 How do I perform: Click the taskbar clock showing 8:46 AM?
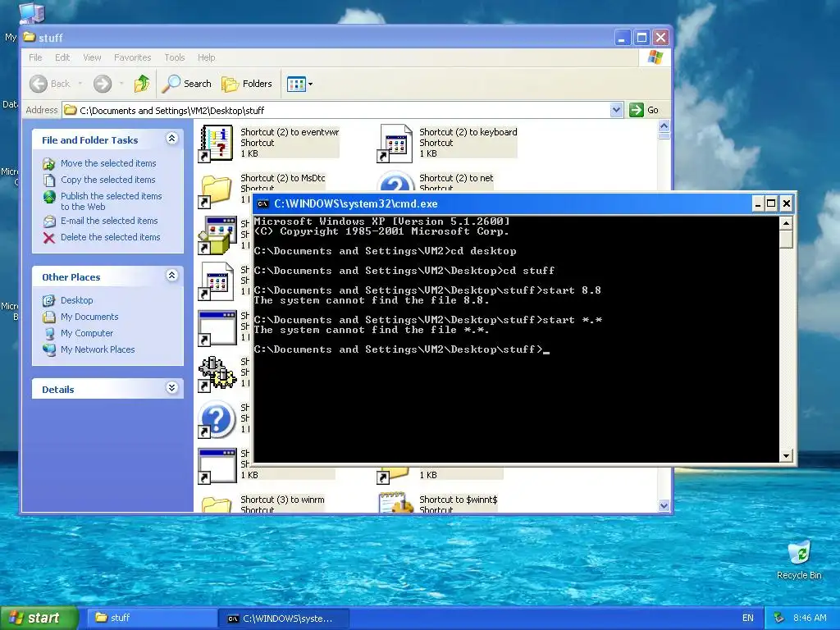tap(810, 618)
